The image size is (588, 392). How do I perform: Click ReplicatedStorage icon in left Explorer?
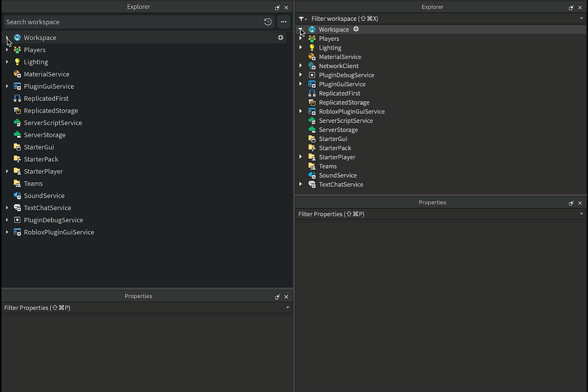17,110
